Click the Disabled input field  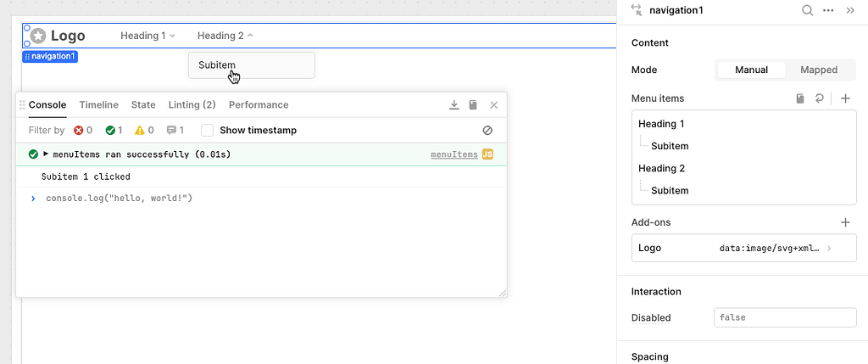point(785,317)
